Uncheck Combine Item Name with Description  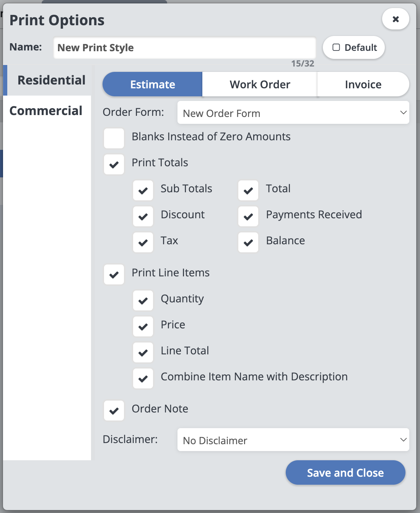tap(143, 378)
